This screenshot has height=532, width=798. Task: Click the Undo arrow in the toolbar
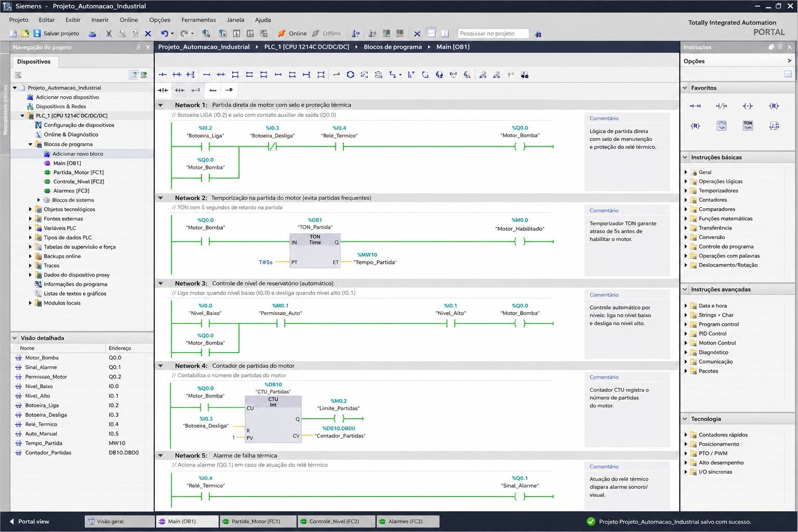pyautogui.click(x=164, y=33)
